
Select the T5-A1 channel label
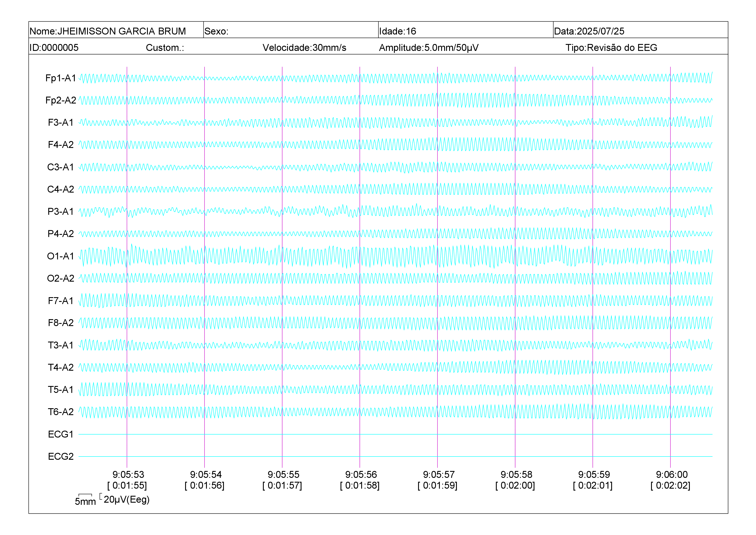tap(61, 389)
